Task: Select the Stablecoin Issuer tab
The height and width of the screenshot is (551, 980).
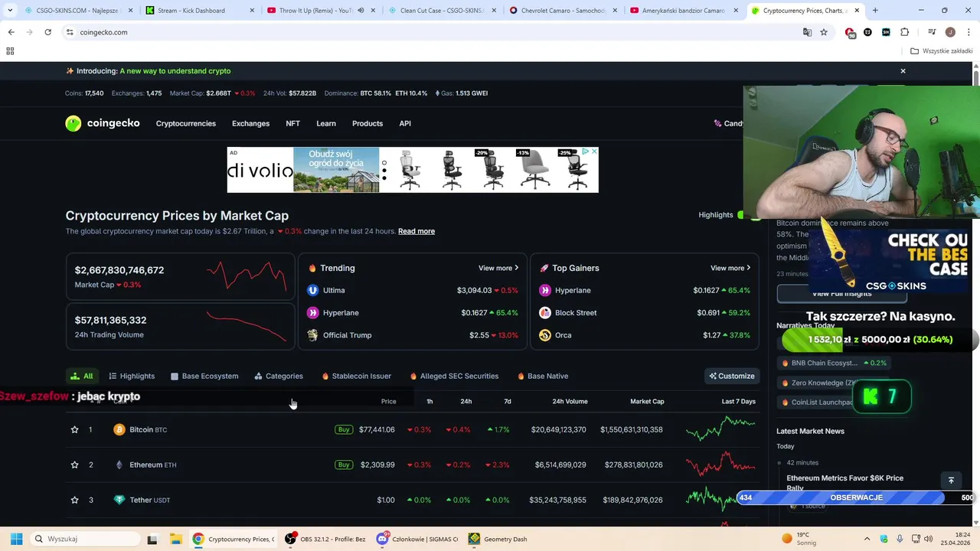Action: point(357,376)
